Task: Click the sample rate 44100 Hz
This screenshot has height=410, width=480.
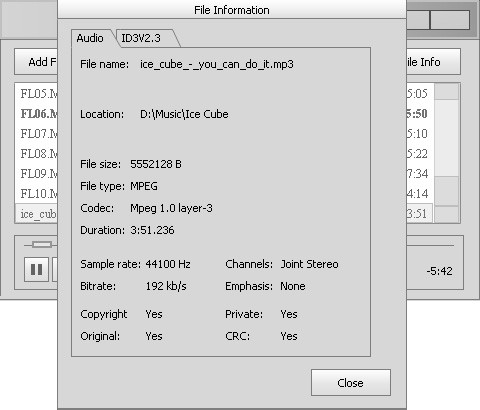Action: tap(168, 264)
